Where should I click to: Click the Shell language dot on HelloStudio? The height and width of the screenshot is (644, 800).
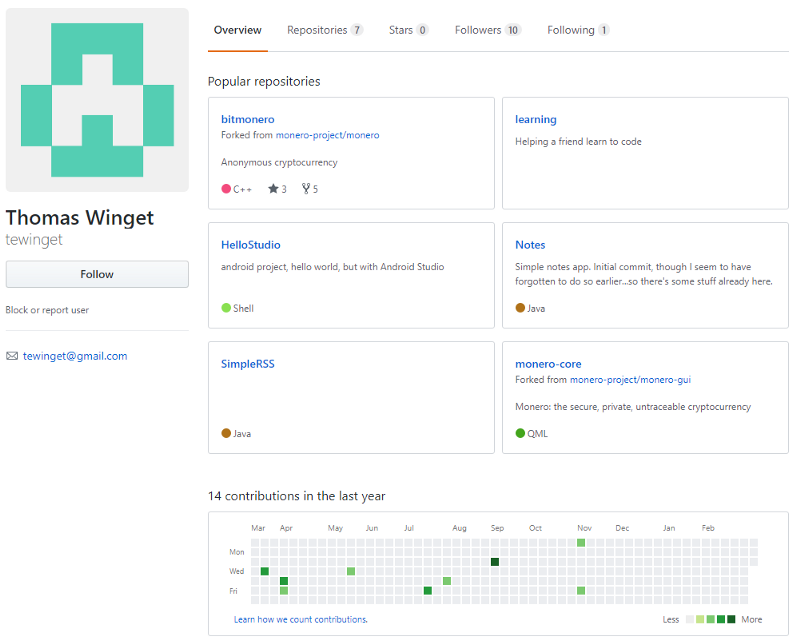(226, 308)
